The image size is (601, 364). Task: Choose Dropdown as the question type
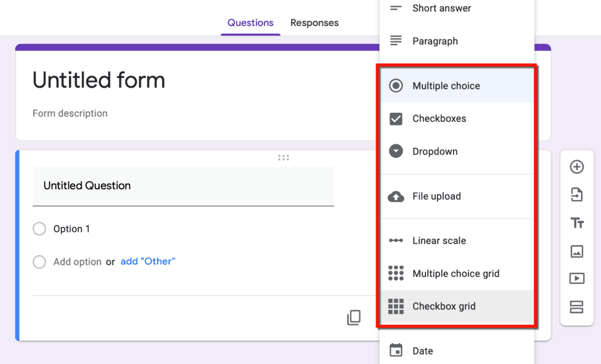tap(436, 151)
